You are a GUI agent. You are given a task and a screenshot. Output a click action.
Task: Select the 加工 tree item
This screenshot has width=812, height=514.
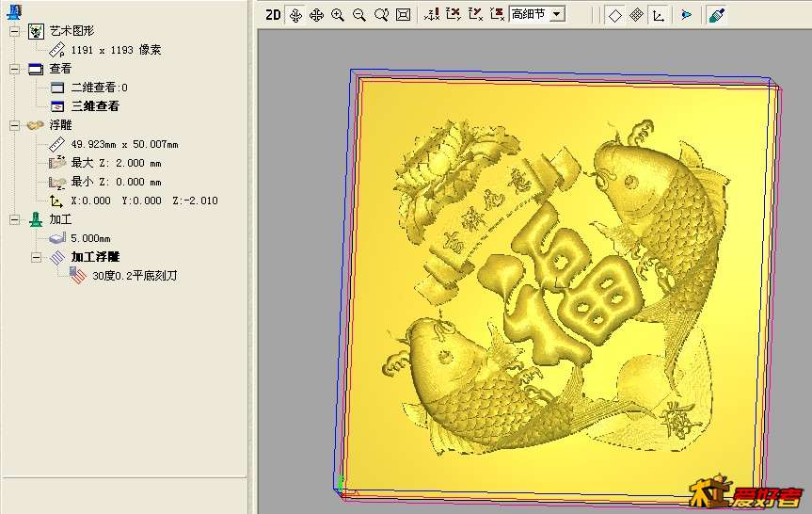tap(60, 219)
